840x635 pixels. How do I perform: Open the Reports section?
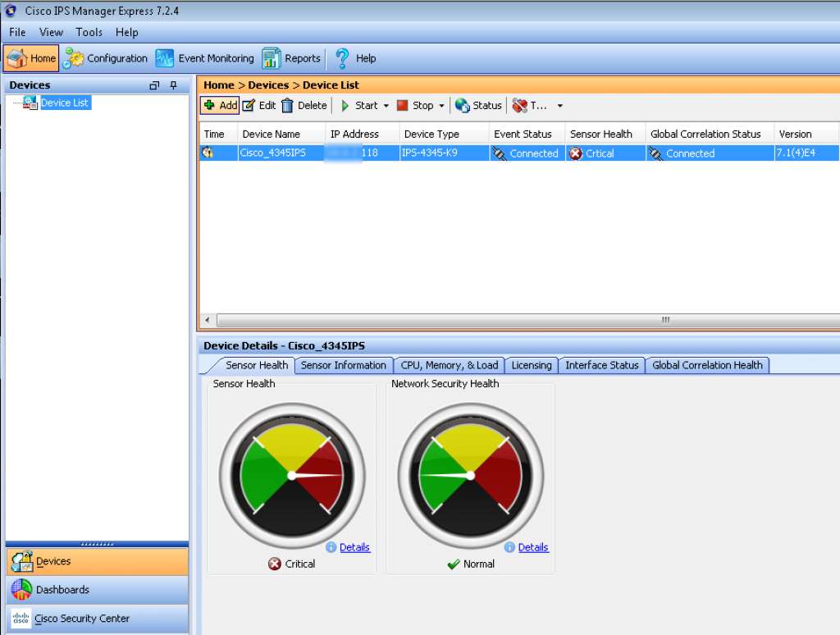[272, 58]
